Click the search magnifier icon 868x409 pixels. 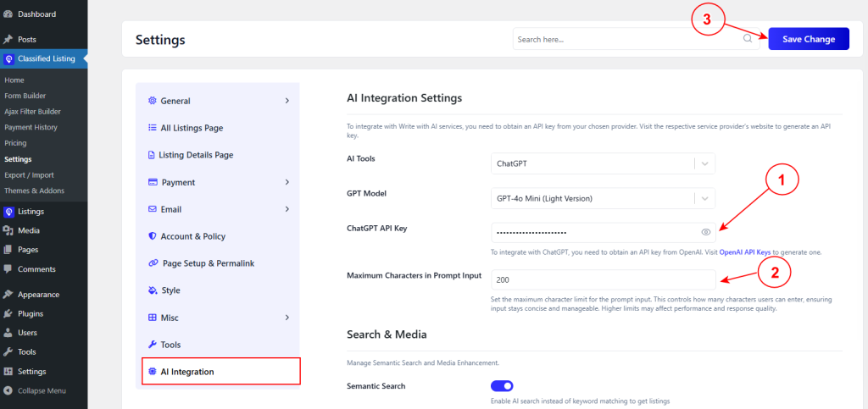pyautogui.click(x=748, y=38)
